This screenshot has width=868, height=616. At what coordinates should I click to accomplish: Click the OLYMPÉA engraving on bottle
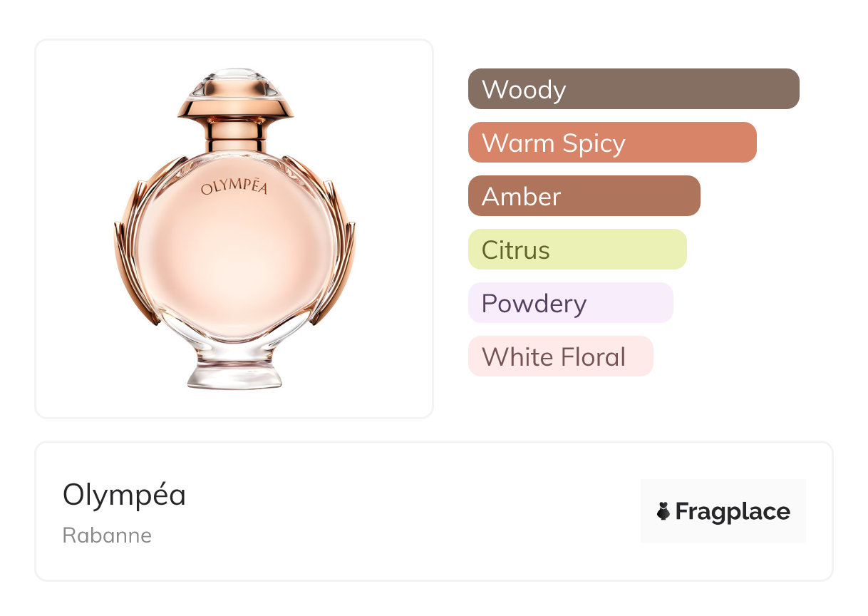coord(234,188)
